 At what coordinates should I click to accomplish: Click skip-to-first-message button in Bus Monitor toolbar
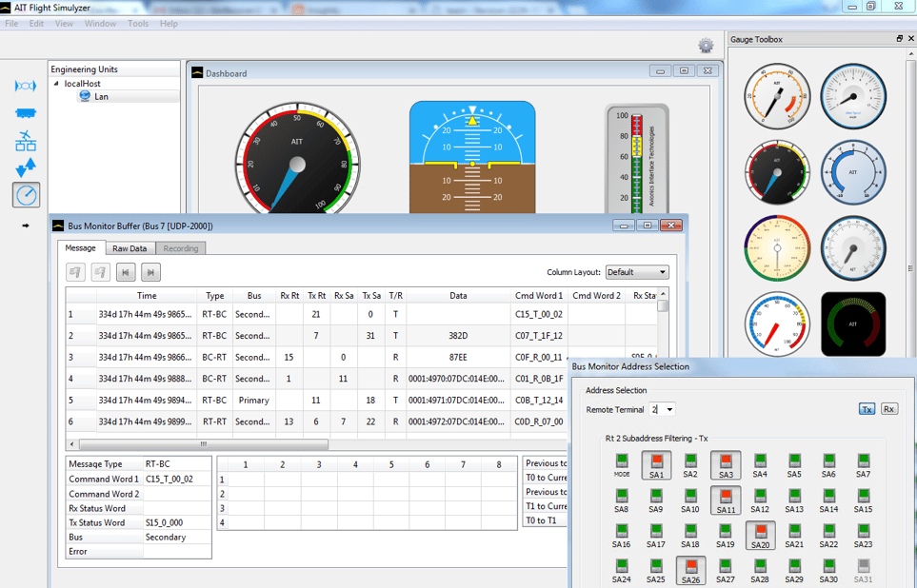click(x=125, y=273)
